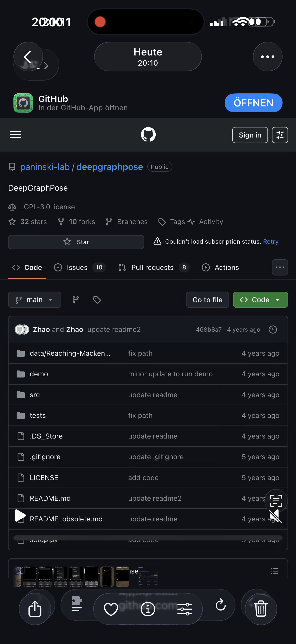The height and width of the screenshot is (644, 296).
Task: Open the minor update to run demo commit
Action: click(170, 374)
